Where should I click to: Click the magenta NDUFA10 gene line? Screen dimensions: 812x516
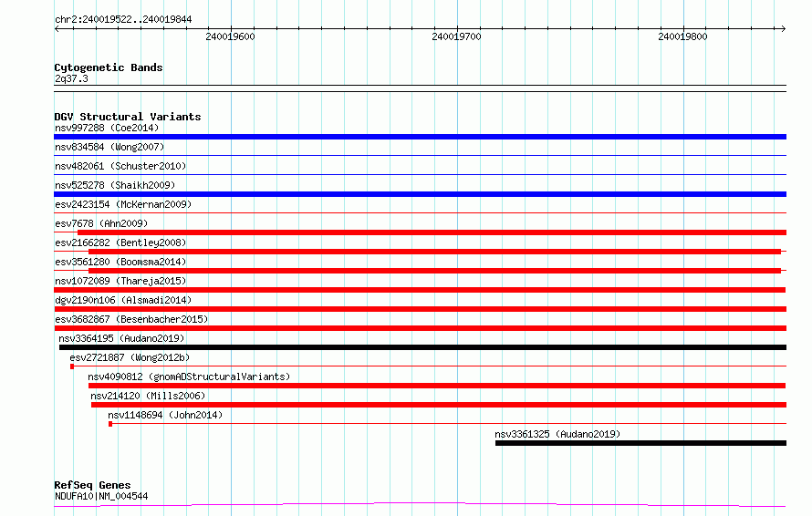[x=420, y=504]
